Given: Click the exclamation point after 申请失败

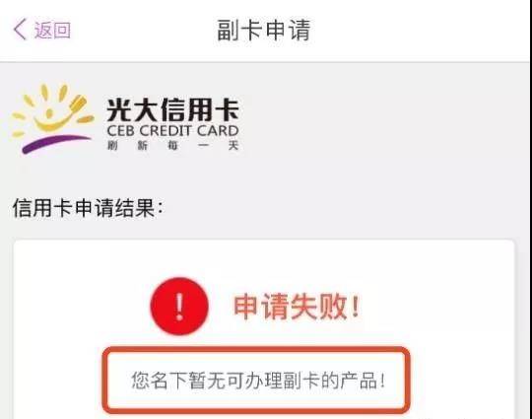Looking at the screenshot, I should pos(356,307).
